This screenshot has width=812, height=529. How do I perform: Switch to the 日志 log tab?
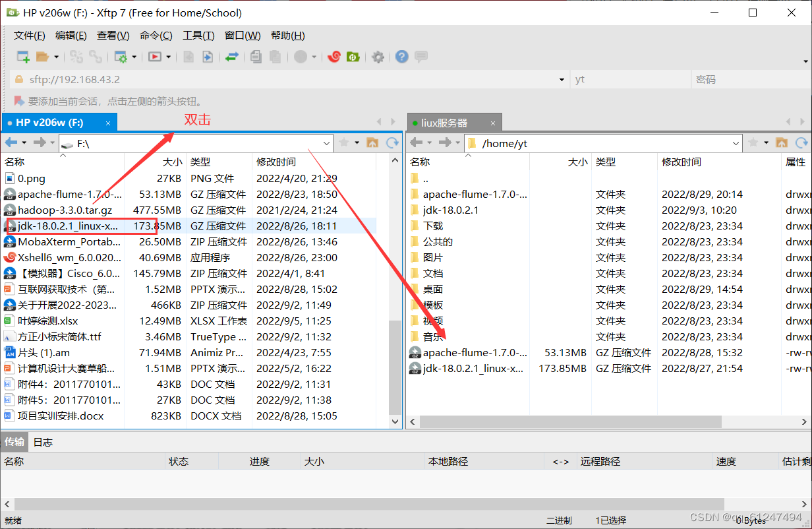pyautogui.click(x=43, y=442)
